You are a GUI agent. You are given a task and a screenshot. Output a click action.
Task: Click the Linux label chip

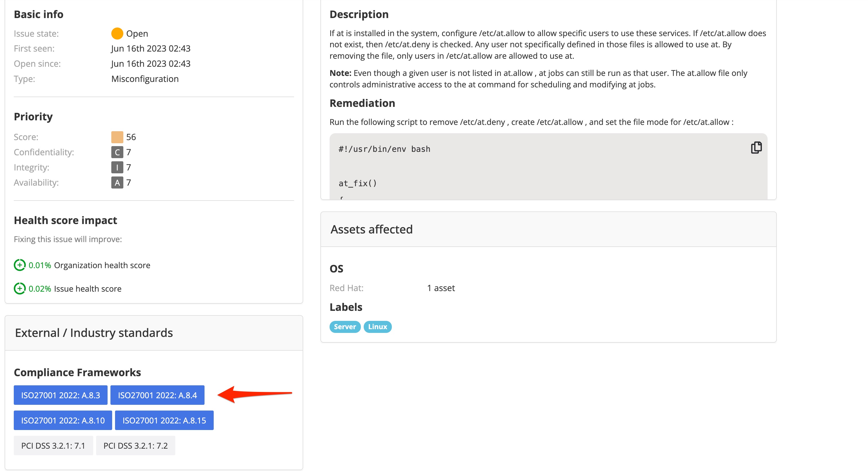[377, 327]
